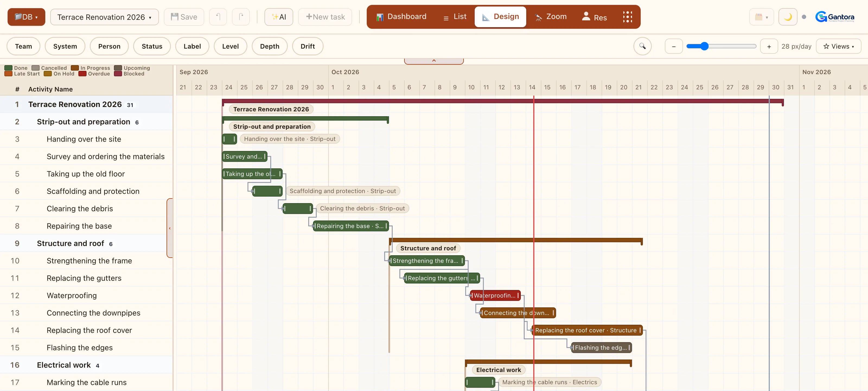The image size is (868, 391).
Task: Click the redo arrow button
Action: (x=241, y=17)
